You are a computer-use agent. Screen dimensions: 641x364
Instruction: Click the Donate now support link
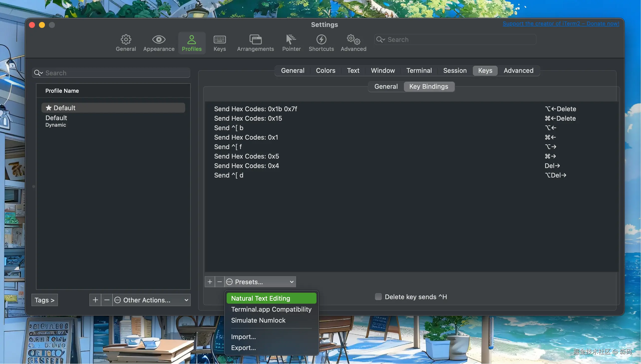(x=561, y=23)
